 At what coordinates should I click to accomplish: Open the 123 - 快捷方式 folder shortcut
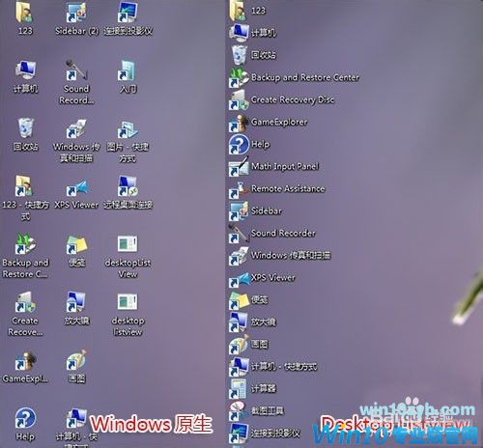tap(24, 186)
